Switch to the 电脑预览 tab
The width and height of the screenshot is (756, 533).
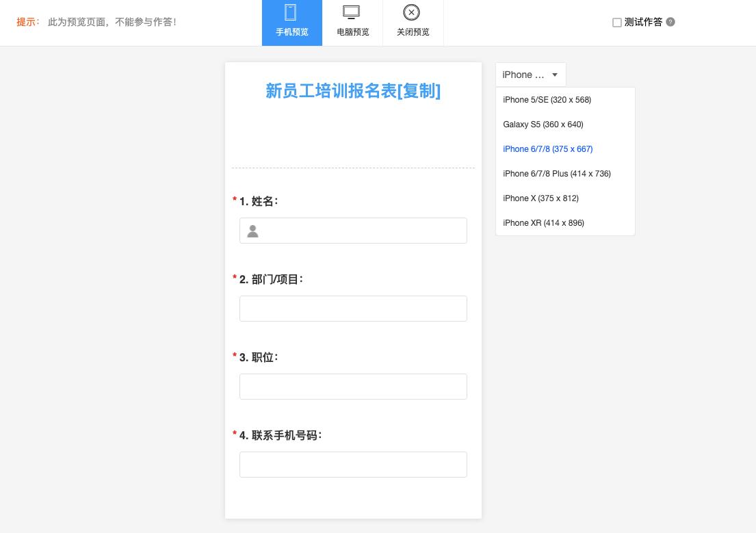click(x=352, y=23)
